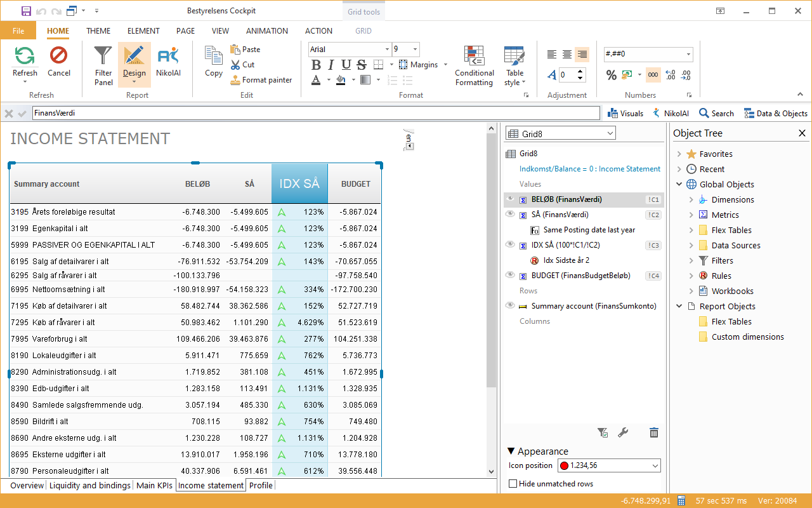The image size is (812, 508).
Task: Open the Grid8 object dropdown
Action: 610,133
